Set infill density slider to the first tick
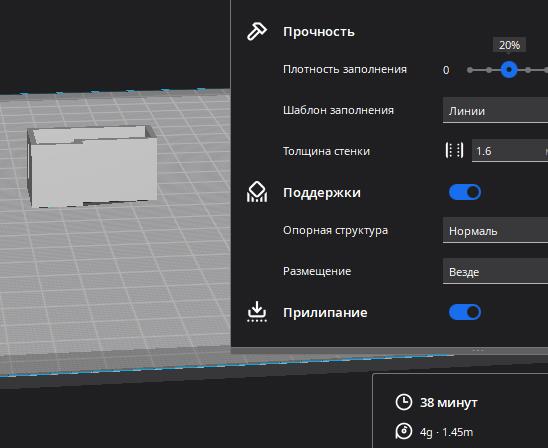 pos(470,70)
